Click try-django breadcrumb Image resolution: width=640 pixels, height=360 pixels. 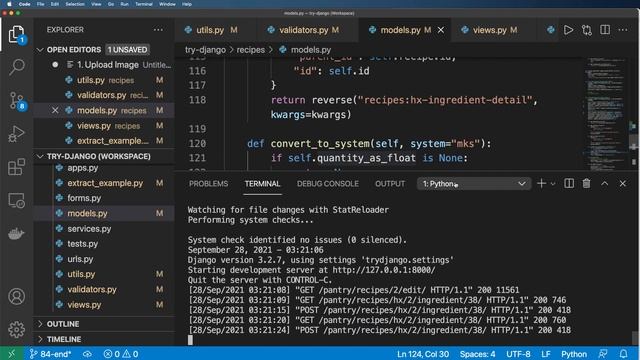pos(205,50)
